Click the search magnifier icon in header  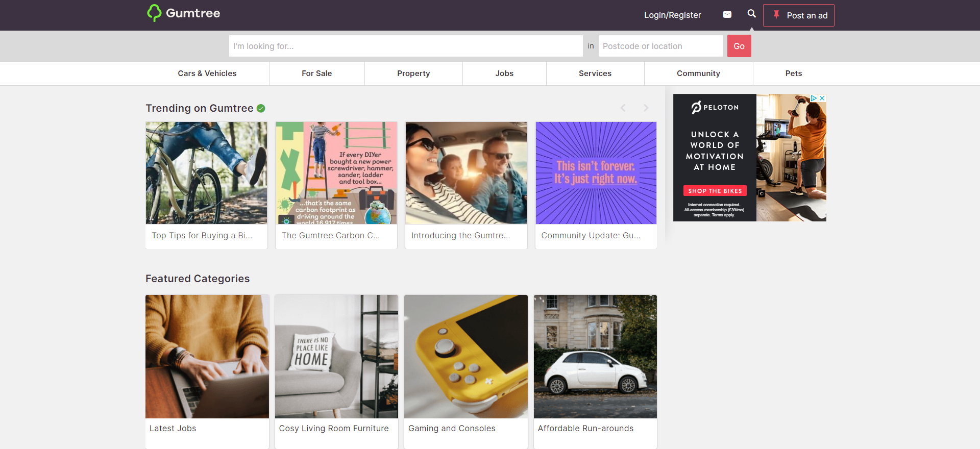(751, 14)
